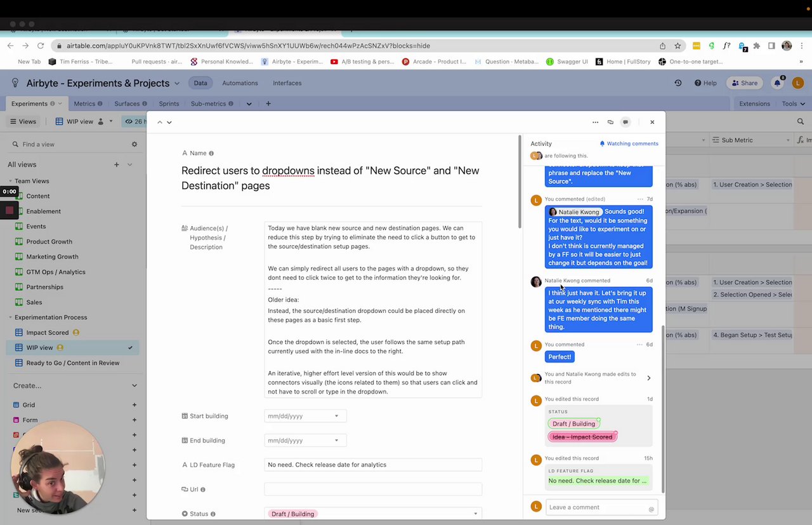Screen dimensions: 812x525
Task: Reload the page in the browser
Action: (41, 46)
